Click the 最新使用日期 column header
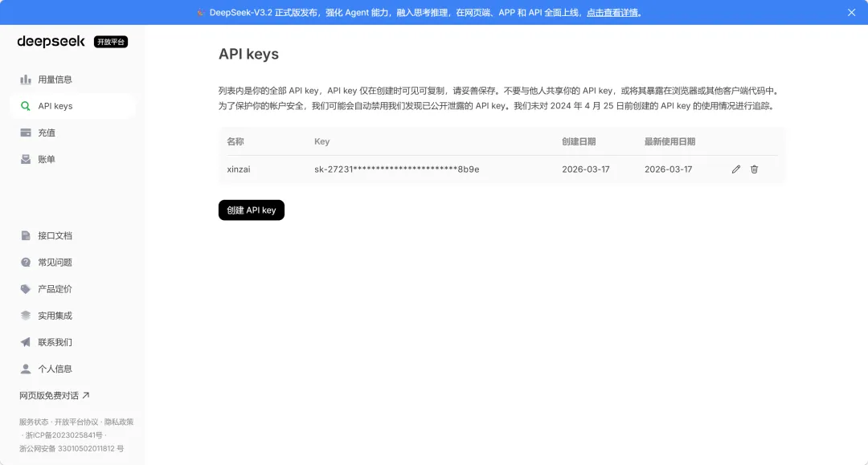868x465 pixels. click(x=669, y=141)
